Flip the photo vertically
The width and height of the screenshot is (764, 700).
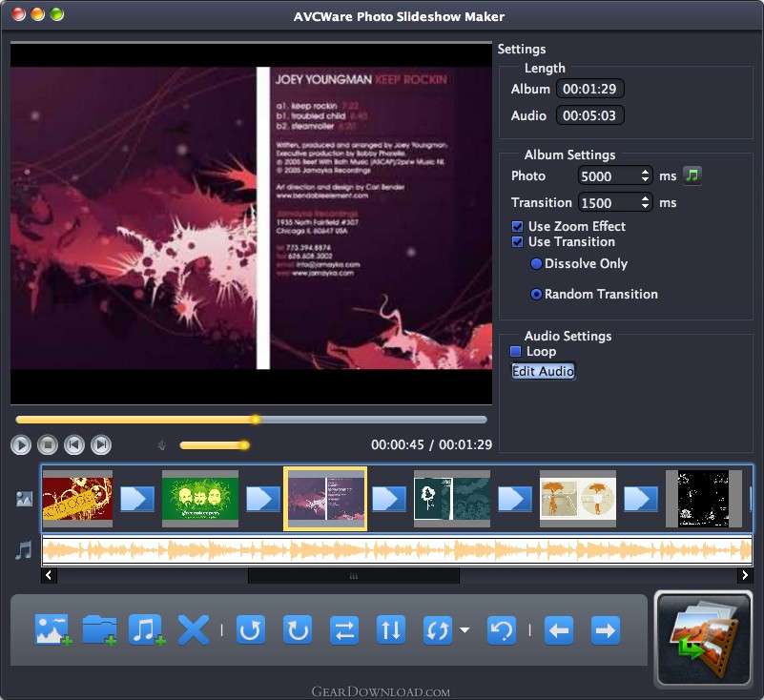pyautogui.click(x=391, y=629)
